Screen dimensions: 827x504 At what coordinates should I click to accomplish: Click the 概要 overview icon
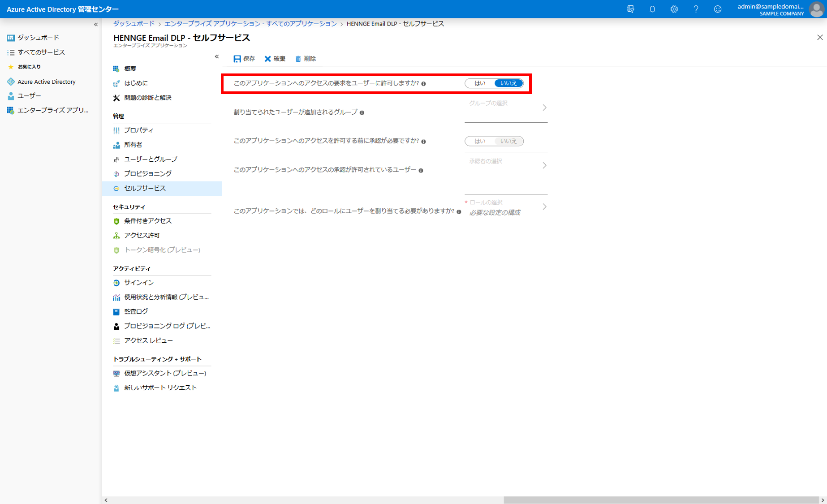116,69
